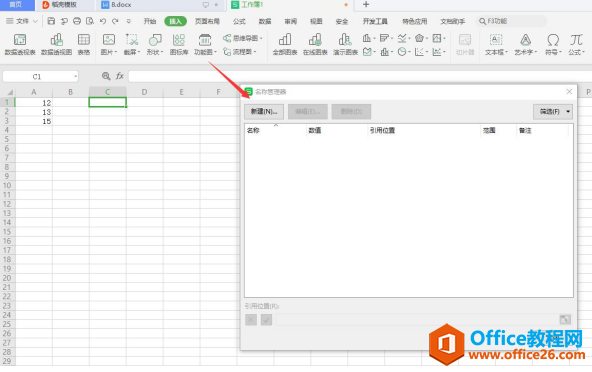Switch to the 公式 ribbon tab
Viewport: 592px width, 372px height.
pyautogui.click(x=239, y=21)
